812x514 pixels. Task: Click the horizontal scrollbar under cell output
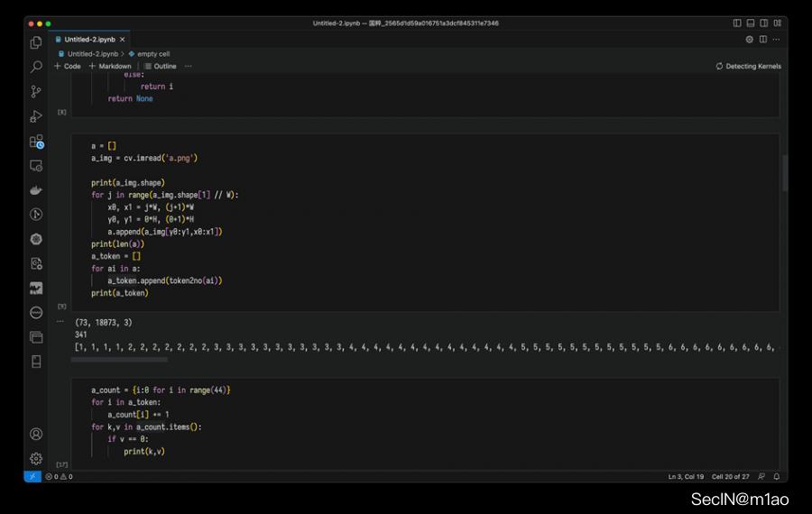click(x=108, y=360)
